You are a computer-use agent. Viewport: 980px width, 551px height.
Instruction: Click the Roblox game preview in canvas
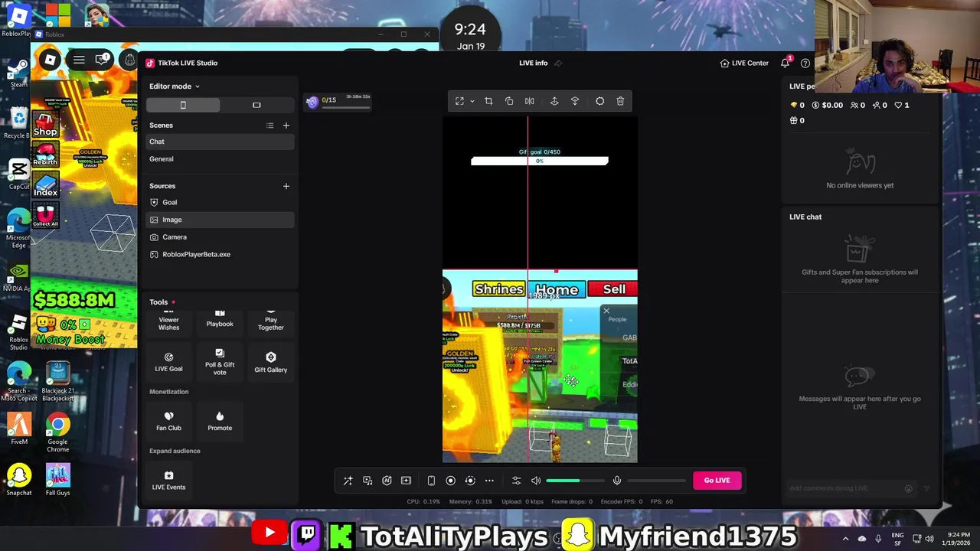(540, 366)
